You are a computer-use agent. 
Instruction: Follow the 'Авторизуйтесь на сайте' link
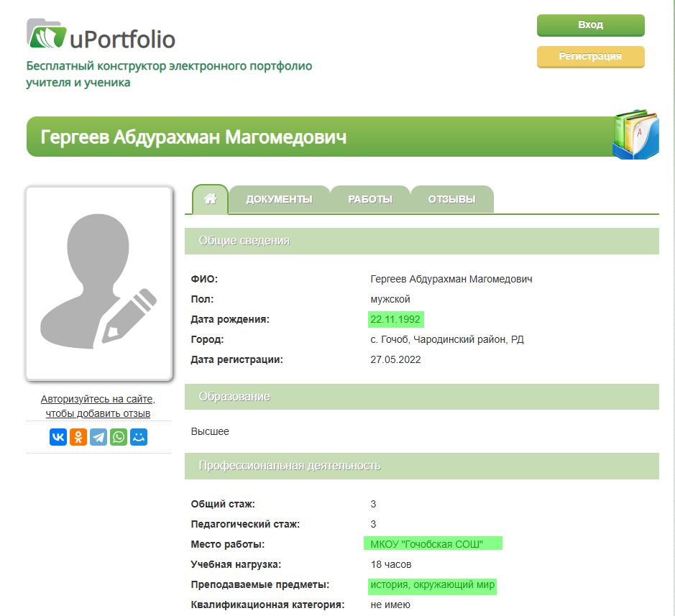(98, 399)
